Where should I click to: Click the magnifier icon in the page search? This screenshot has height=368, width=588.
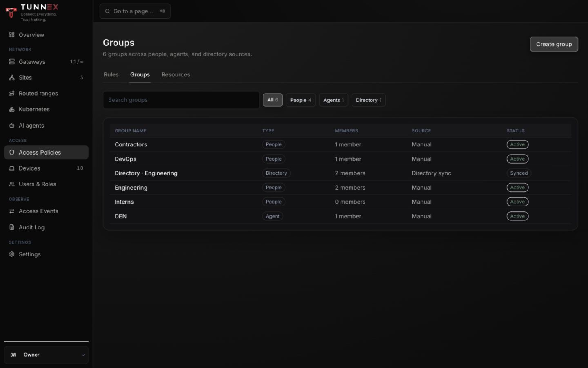(x=107, y=11)
